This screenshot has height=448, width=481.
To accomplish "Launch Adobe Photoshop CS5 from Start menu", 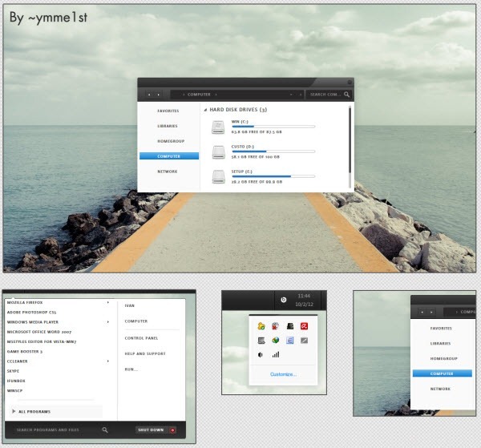I will [31, 312].
